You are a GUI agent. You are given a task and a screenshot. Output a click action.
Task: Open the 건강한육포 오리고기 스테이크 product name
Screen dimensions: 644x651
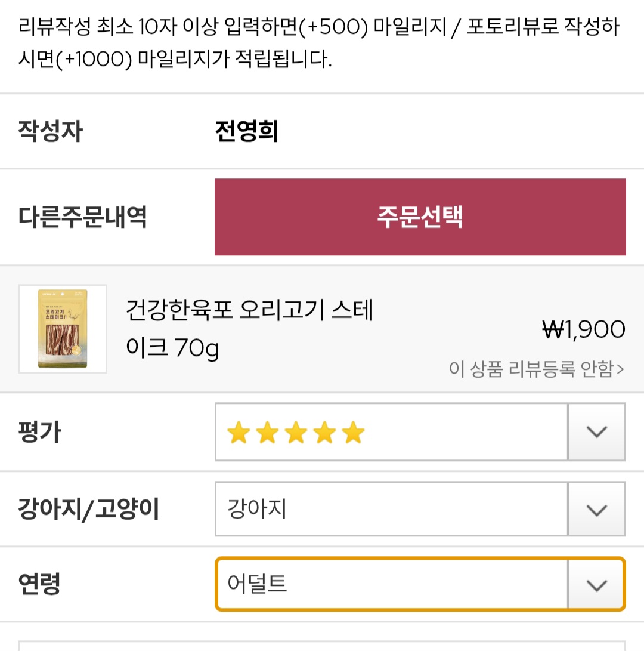[x=250, y=328]
